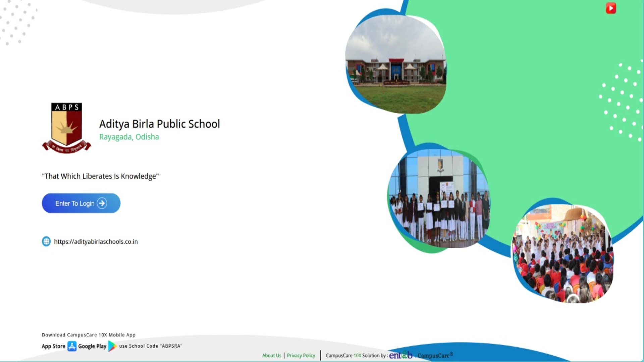Click the School Code ABPSRA text
The width and height of the screenshot is (644, 362).
151,346
